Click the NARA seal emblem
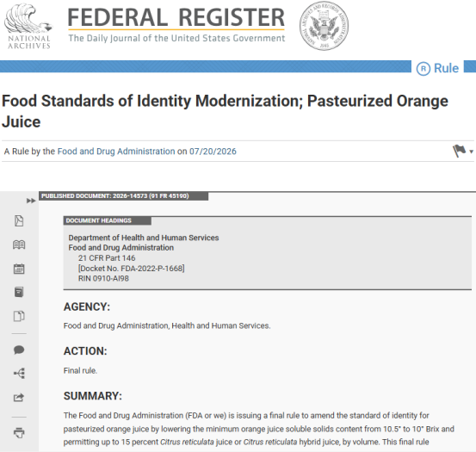 coord(324,26)
